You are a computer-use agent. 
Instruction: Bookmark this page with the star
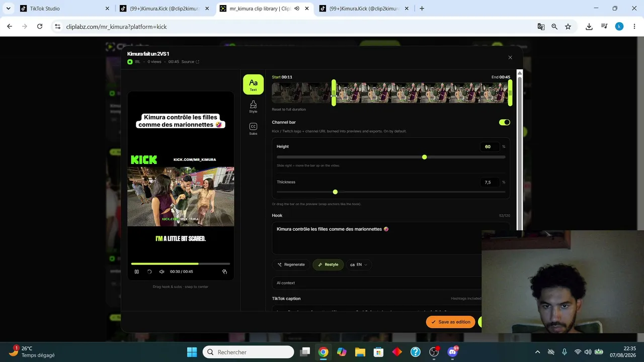[568, 27]
